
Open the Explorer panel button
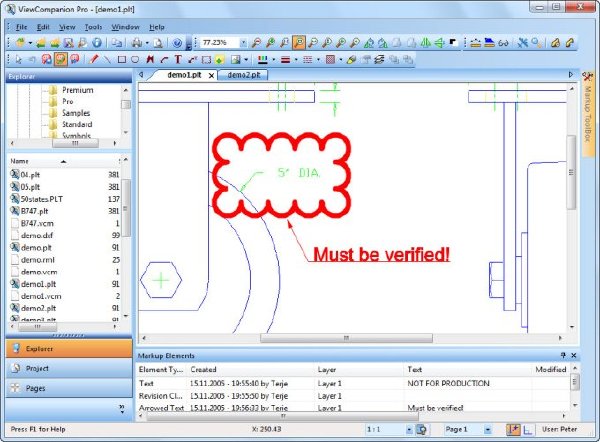(x=69, y=349)
